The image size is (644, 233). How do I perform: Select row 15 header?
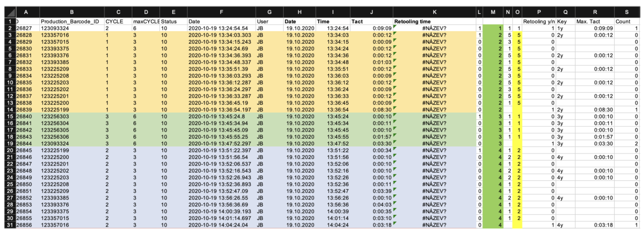pyautogui.click(x=10, y=117)
